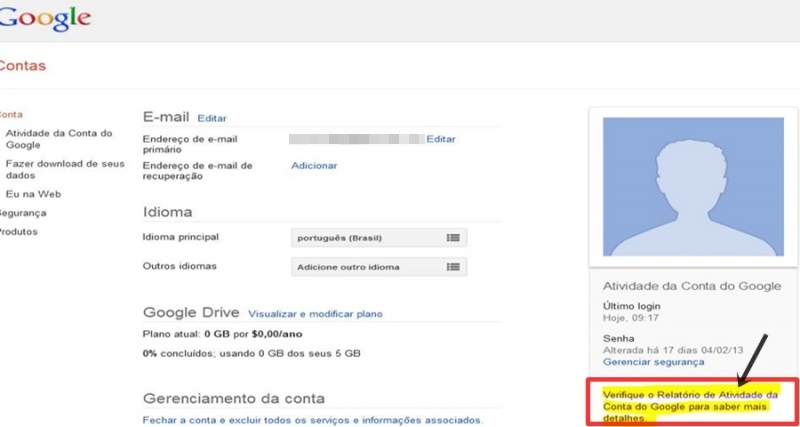Click the Último login label
Viewport: 800px width, 427px height.
[x=632, y=307]
